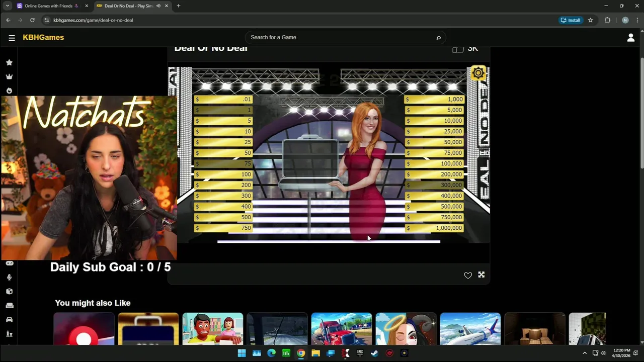Open the user account profile icon
Viewport: 644px width, 362px height.
click(630, 38)
